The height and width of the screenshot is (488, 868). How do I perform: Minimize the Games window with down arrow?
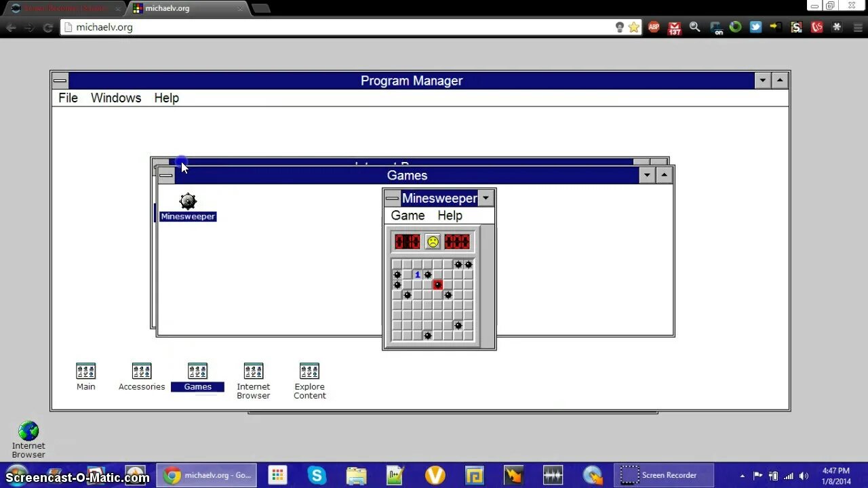coord(647,176)
